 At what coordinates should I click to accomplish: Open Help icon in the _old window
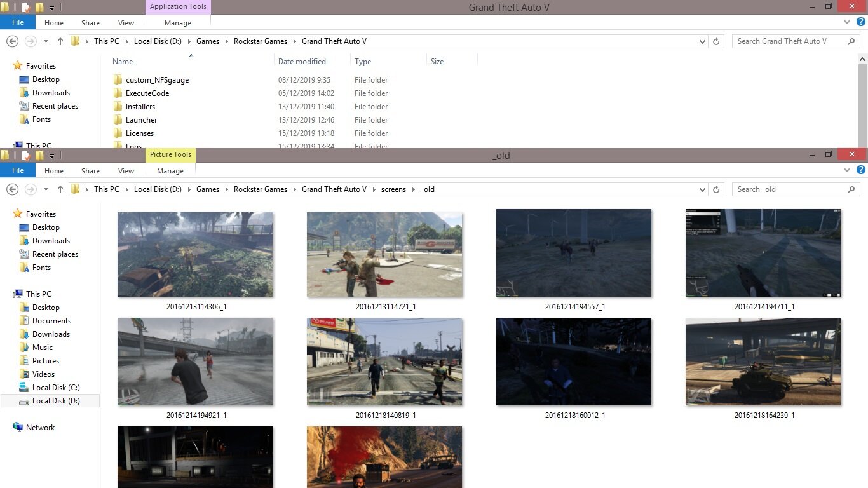click(x=861, y=170)
